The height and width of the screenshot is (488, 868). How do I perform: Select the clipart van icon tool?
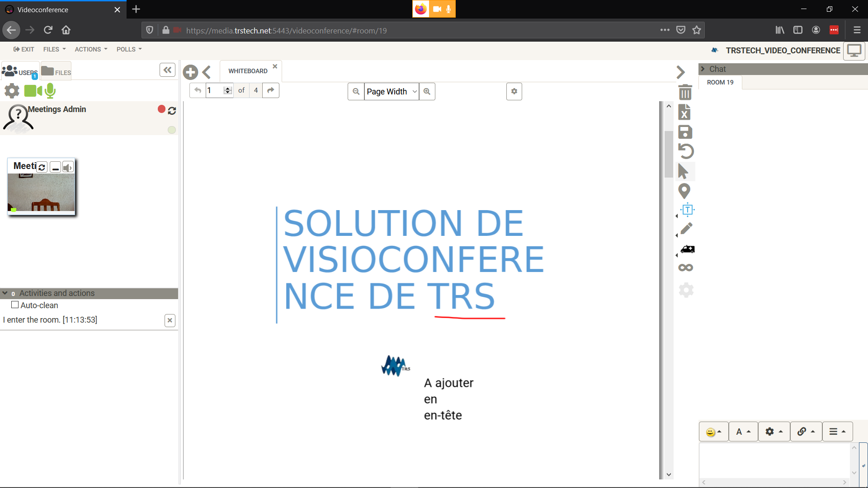[x=688, y=249]
